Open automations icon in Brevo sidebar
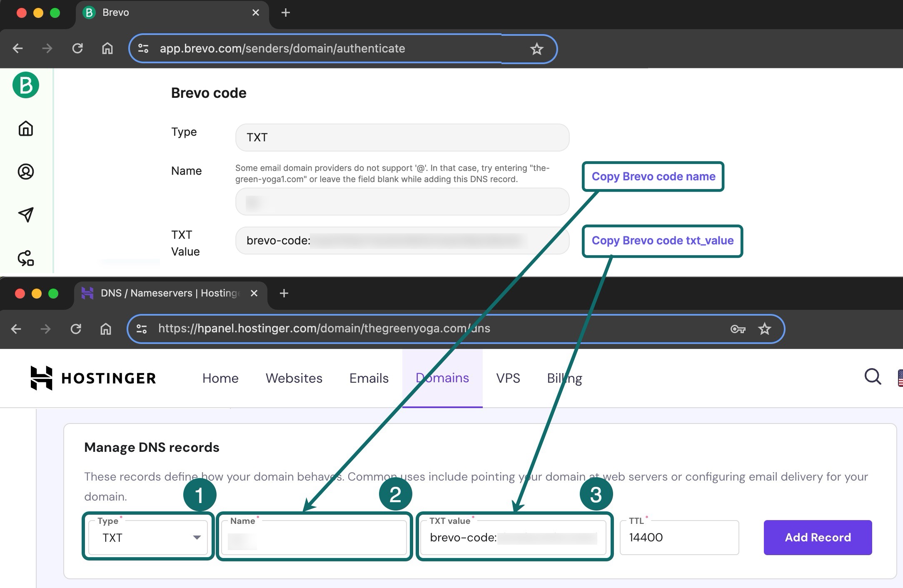 26,258
